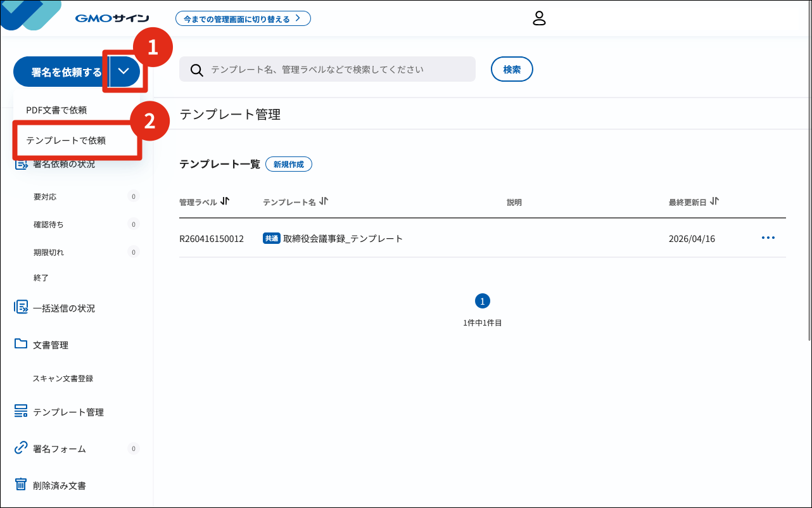Toggle sorting on the 管理ラベル column
Viewport: 812px width, 508px height.
coord(225,201)
